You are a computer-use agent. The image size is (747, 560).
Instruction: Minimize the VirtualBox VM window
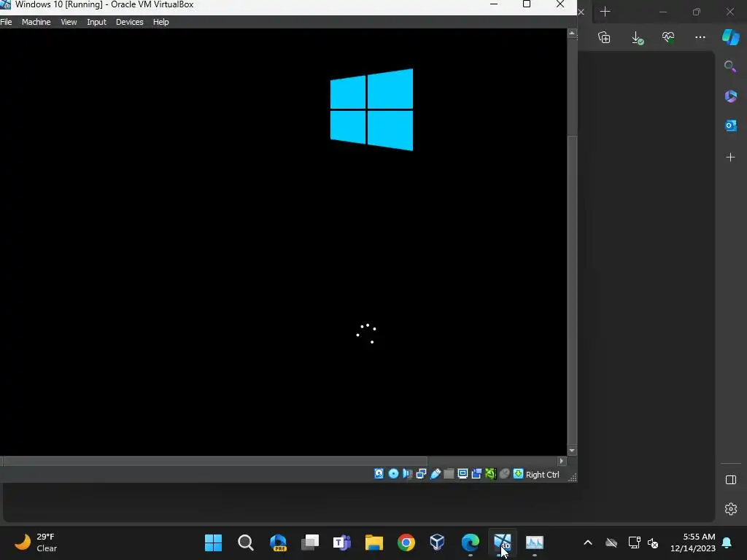[494, 4]
